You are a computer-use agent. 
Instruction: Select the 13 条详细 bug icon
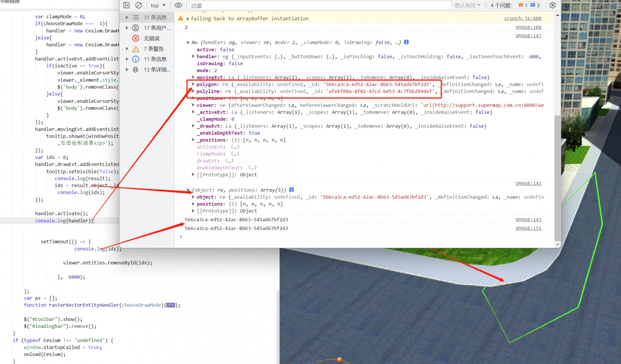click(136, 70)
